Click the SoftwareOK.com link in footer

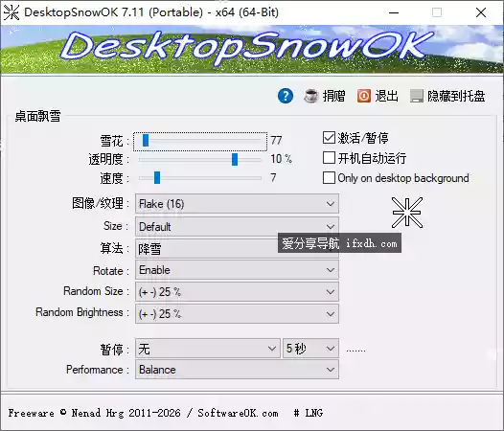[x=238, y=413]
